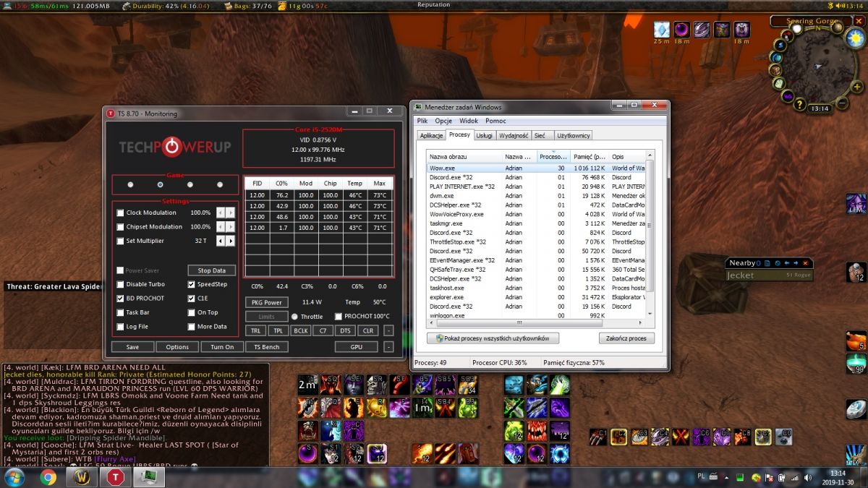Decrease Chipset Modulation with left arrow
Screen dimensions: 868x488
221,227
